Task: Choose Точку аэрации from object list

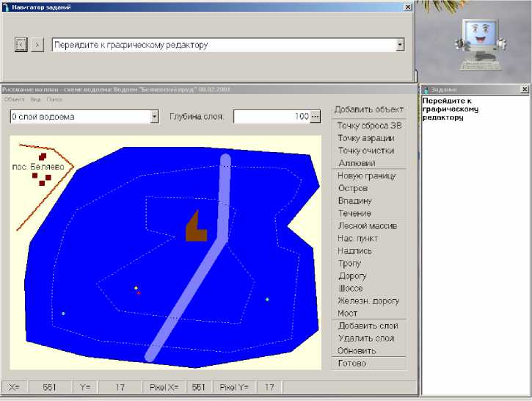Action: 366,138
